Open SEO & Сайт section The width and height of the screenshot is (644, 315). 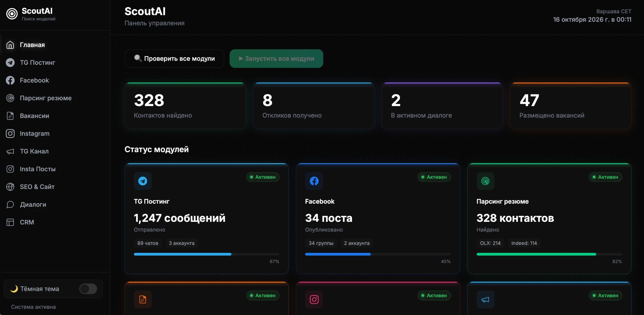tap(55, 187)
